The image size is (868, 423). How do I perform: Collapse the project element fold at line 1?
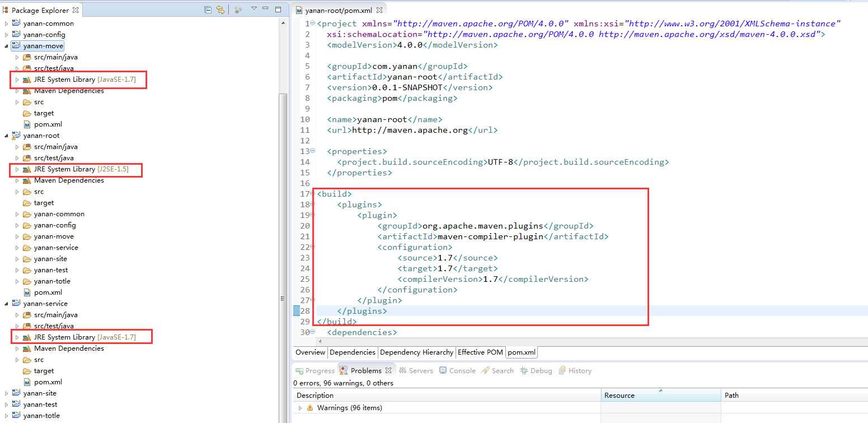pyautogui.click(x=313, y=24)
